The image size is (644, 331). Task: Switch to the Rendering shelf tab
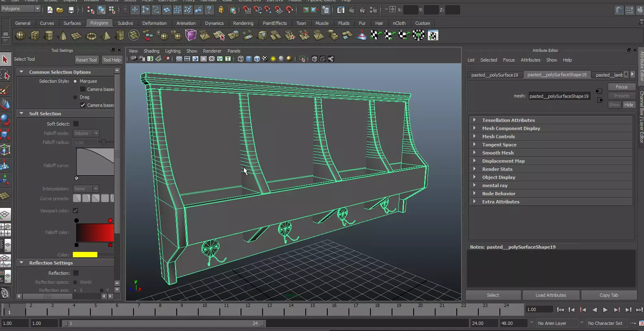click(243, 23)
